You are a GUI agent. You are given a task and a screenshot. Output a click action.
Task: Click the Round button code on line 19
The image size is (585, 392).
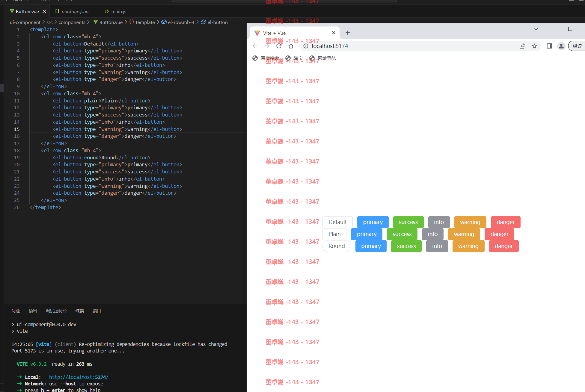tap(101, 158)
